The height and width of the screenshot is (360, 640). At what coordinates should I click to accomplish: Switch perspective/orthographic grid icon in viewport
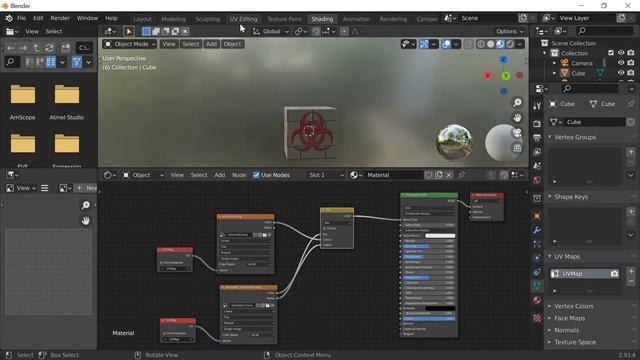pyautogui.click(x=517, y=148)
